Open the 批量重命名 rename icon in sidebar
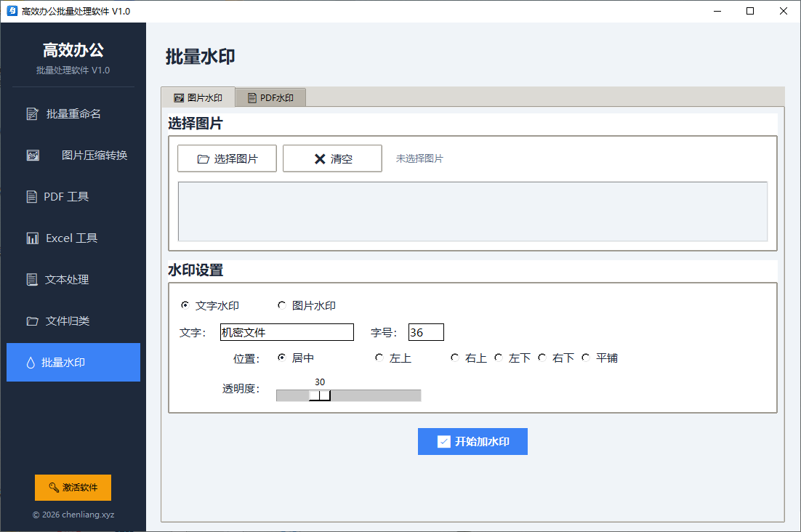 (32, 114)
